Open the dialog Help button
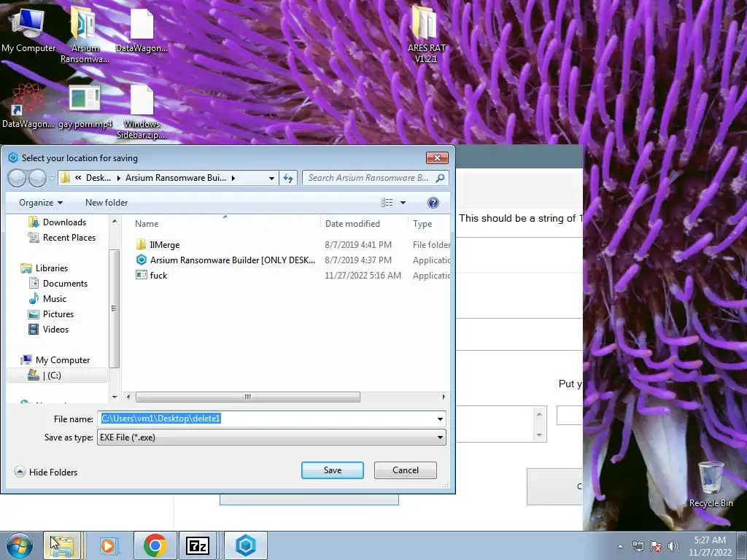 [x=433, y=203]
